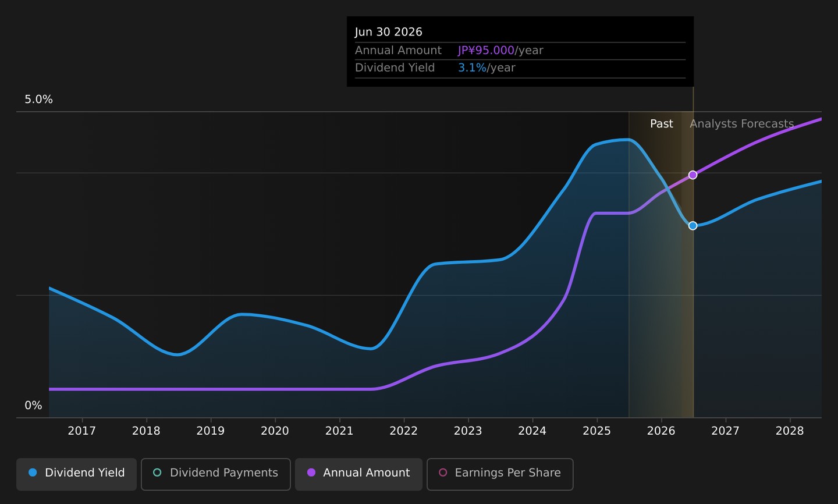Click the 0% y-axis label

click(33, 406)
